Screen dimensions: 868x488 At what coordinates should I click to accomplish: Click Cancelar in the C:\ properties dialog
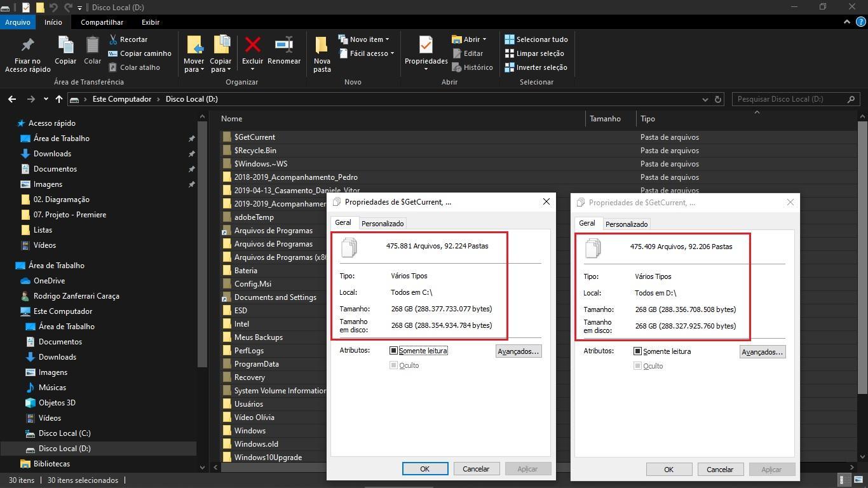pos(476,469)
